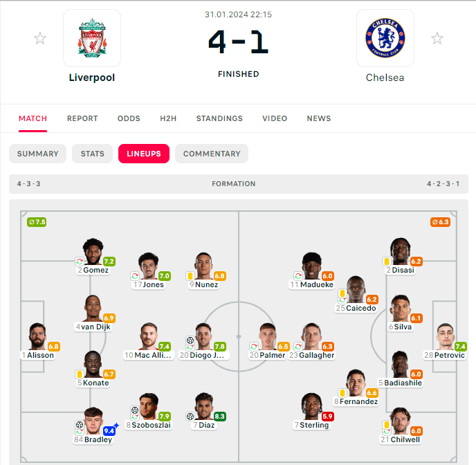Click the goal ball icon beside Diaz
Screen dimensions: 476x465
(x=190, y=417)
